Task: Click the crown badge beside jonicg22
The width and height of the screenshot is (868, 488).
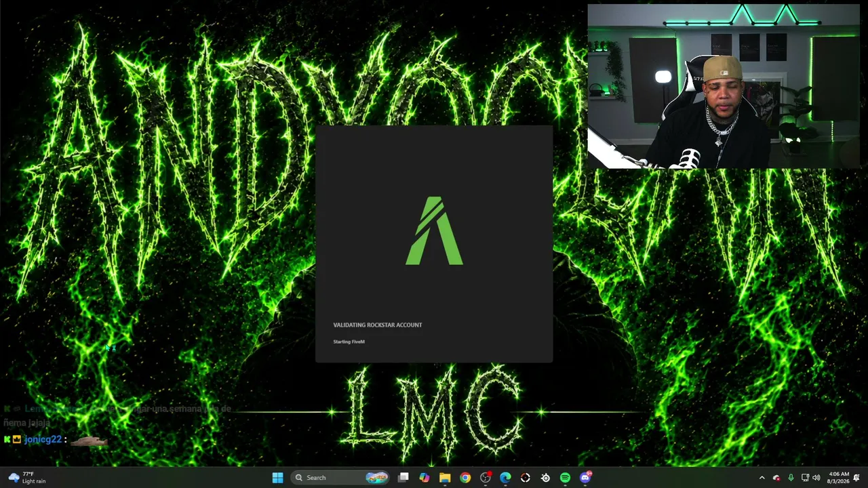Action: (x=17, y=439)
